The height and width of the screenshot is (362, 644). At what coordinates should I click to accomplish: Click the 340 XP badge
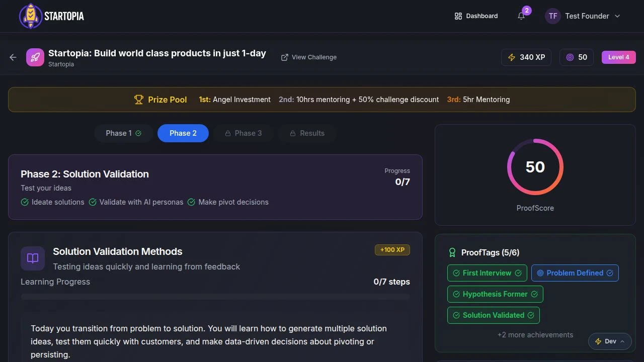(526, 57)
